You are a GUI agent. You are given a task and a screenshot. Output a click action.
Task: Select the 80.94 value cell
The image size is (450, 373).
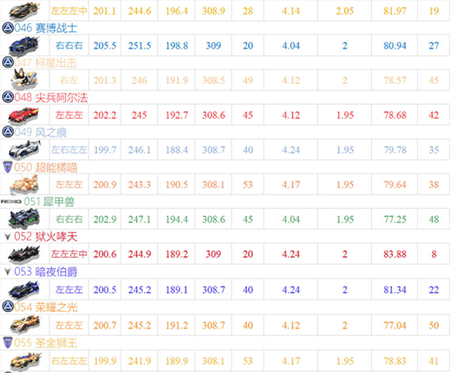click(x=395, y=46)
